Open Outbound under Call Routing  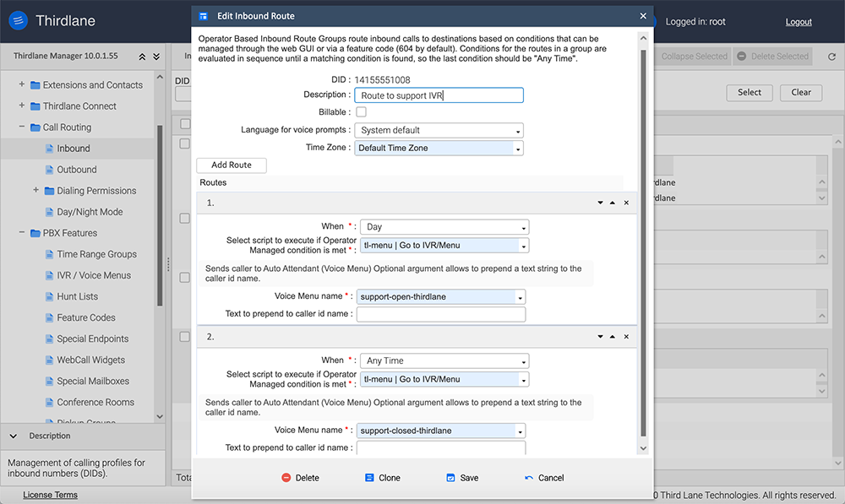pyautogui.click(x=76, y=170)
